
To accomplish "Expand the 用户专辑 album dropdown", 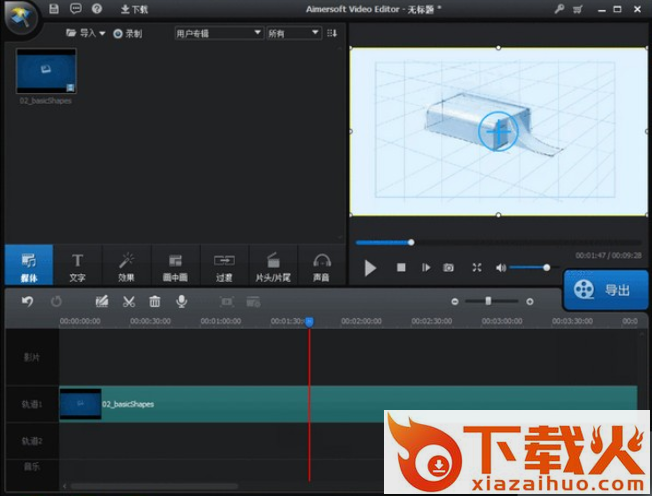I will [218, 33].
